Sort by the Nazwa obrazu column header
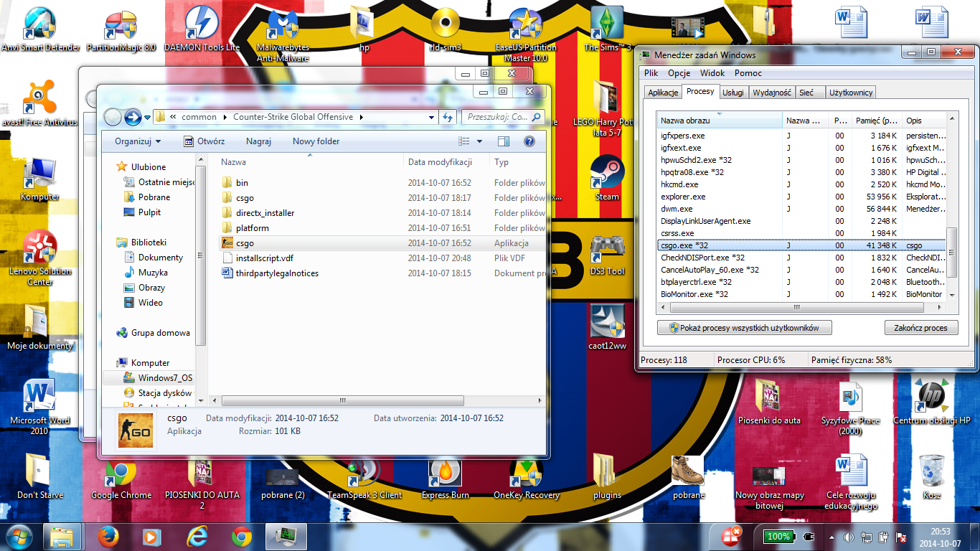 click(x=720, y=121)
